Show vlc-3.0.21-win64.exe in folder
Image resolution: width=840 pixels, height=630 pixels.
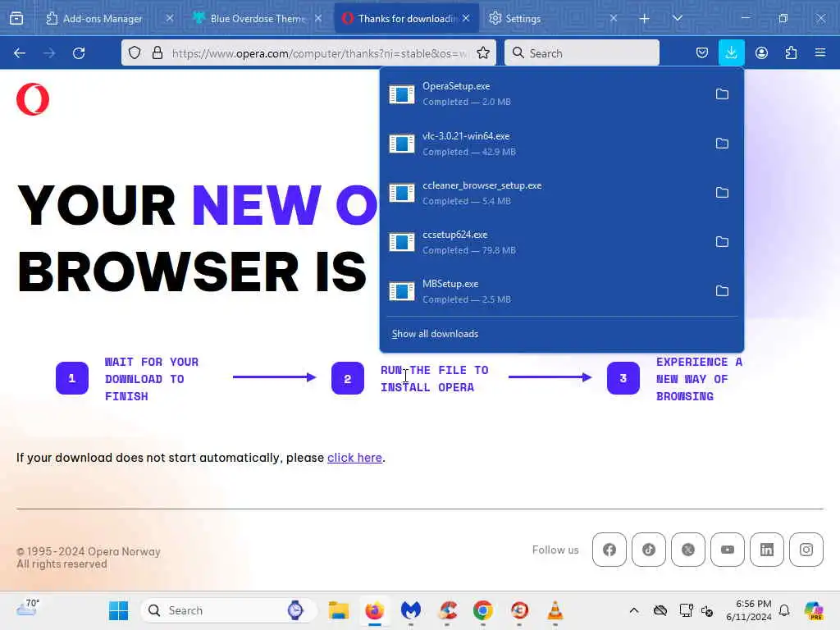coord(722,143)
